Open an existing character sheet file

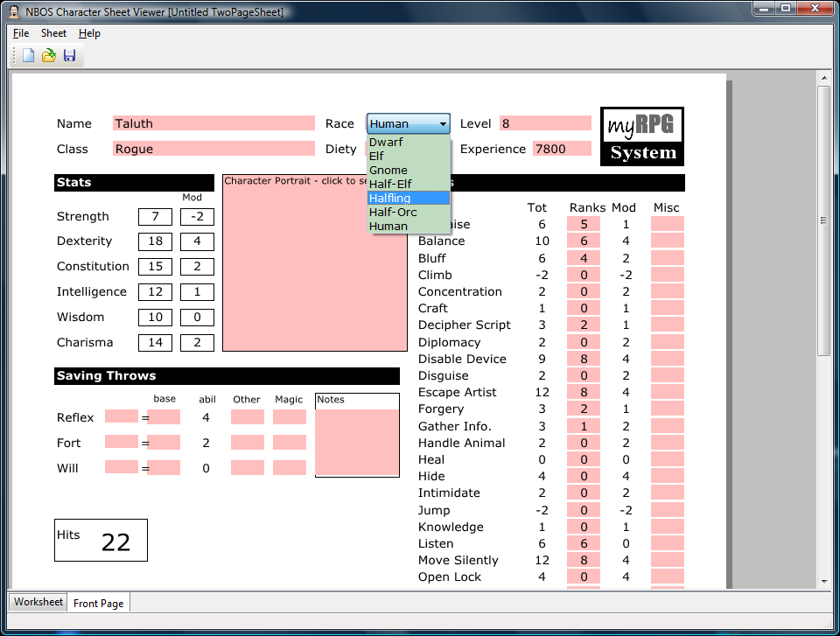coord(48,55)
